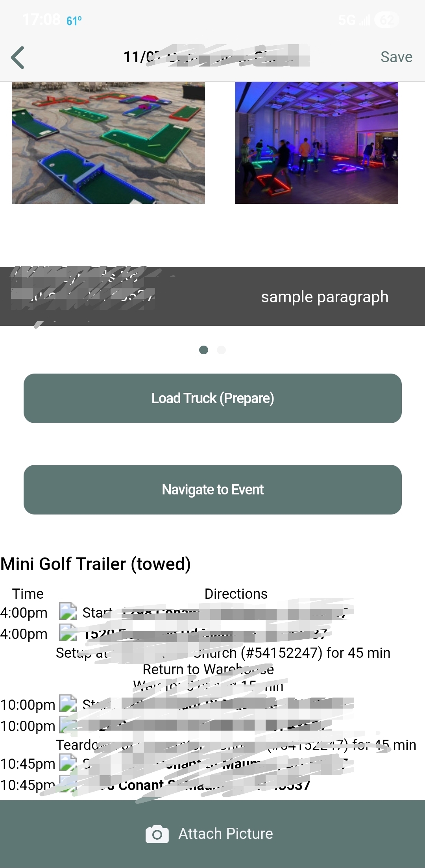Open the daytime mini golf course photo

click(x=108, y=143)
